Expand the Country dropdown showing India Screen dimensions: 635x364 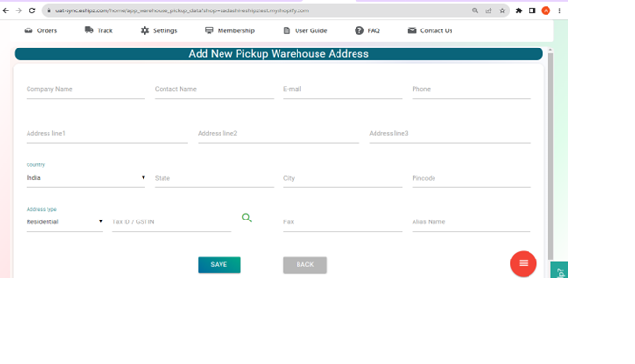point(86,178)
